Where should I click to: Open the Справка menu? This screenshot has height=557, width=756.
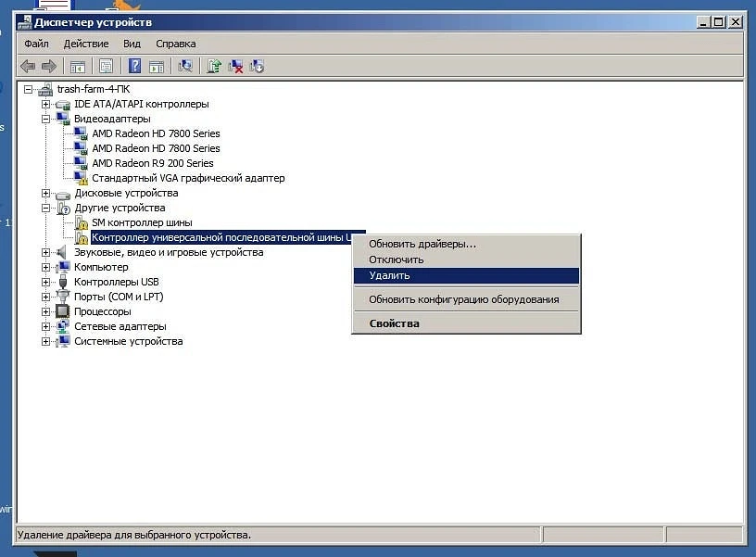tap(175, 44)
